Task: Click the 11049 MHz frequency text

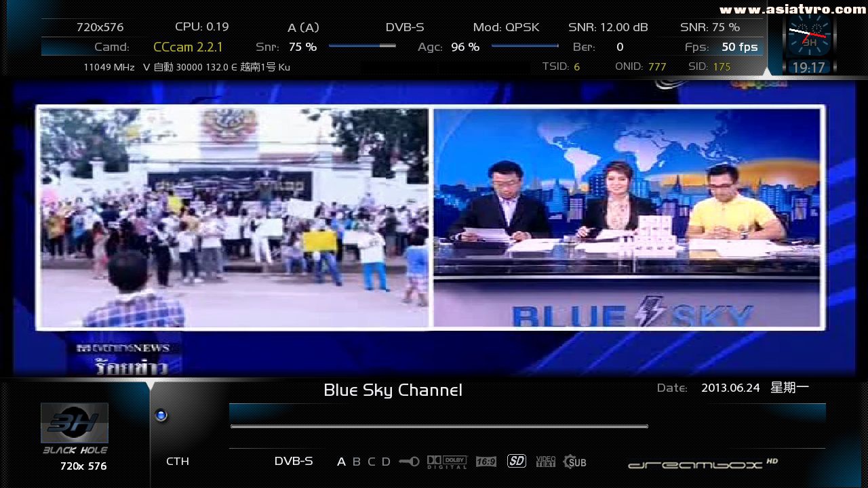Action: click(109, 67)
